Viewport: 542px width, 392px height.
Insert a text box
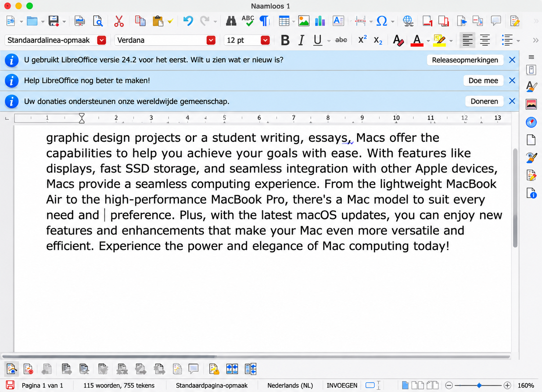[338, 21]
